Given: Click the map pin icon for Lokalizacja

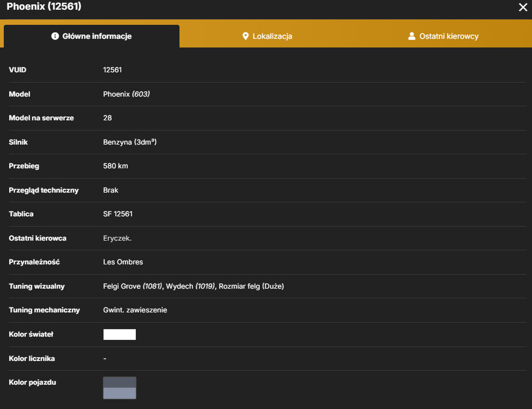Looking at the screenshot, I should point(245,36).
